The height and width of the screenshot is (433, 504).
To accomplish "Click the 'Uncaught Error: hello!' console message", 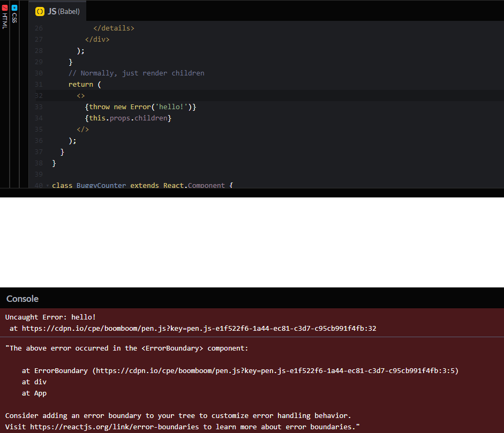I will [50, 317].
